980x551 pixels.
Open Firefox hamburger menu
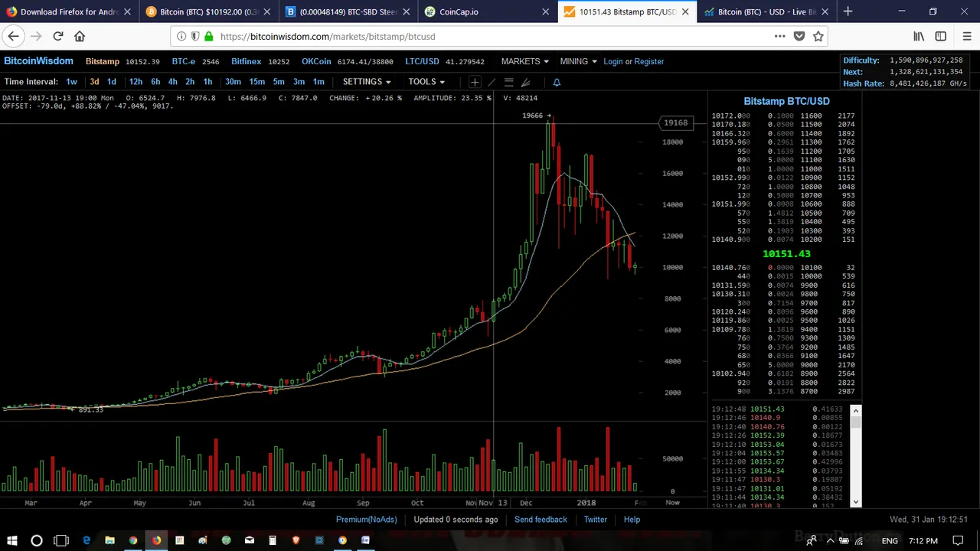click(966, 36)
